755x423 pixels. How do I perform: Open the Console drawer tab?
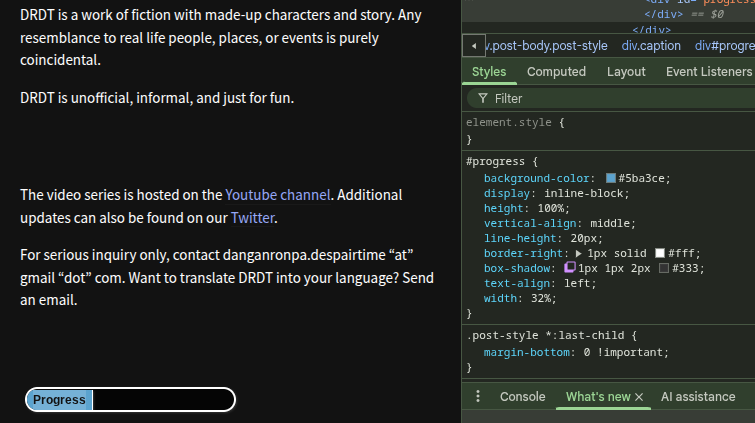(522, 397)
